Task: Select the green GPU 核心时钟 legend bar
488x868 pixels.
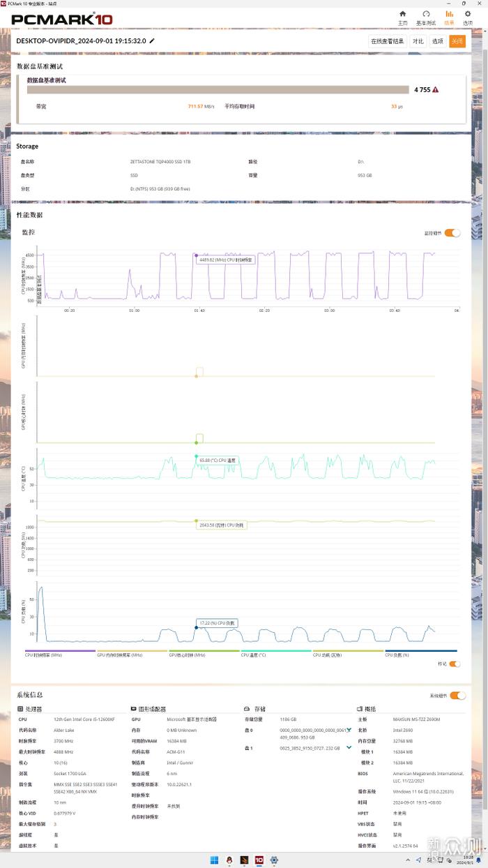Action: coord(204,651)
